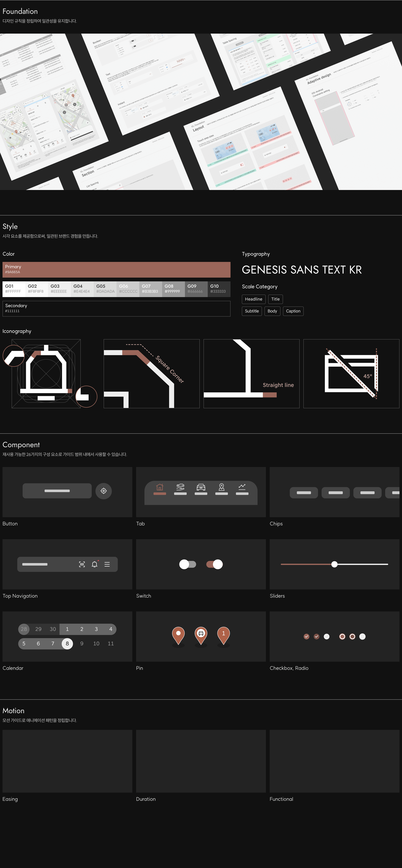Tap the barcode scan icon in Top Navigation
402x868 pixels.
pos(82,564)
